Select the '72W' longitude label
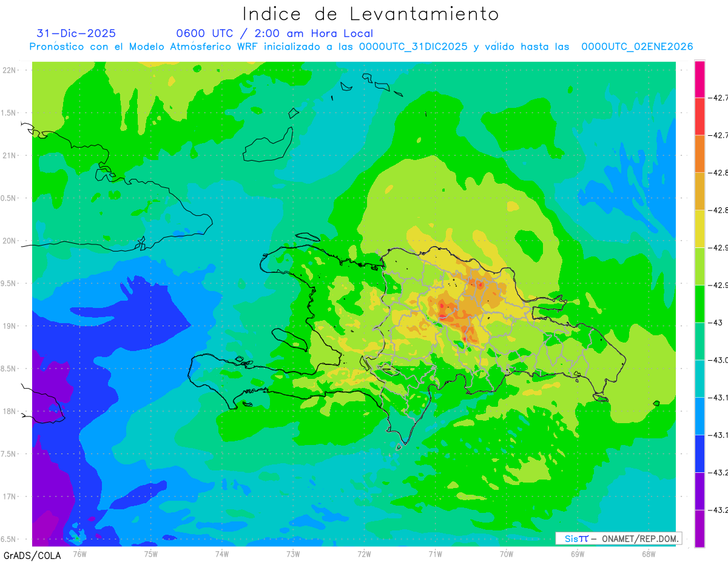 (x=364, y=554)
